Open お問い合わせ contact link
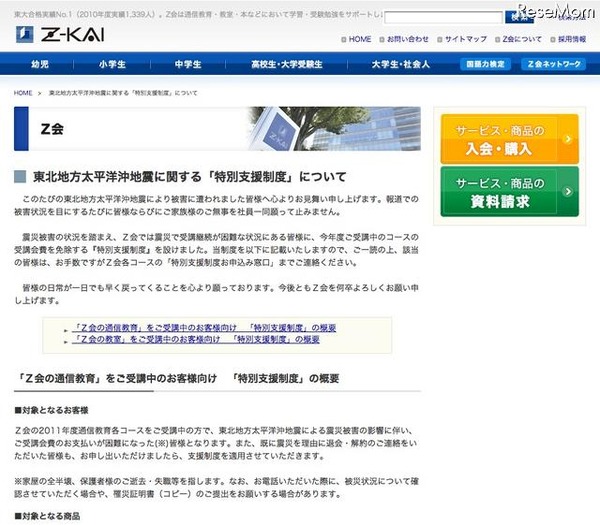The height and width of the screenshot is (525, 600). (x=408, y=39)
